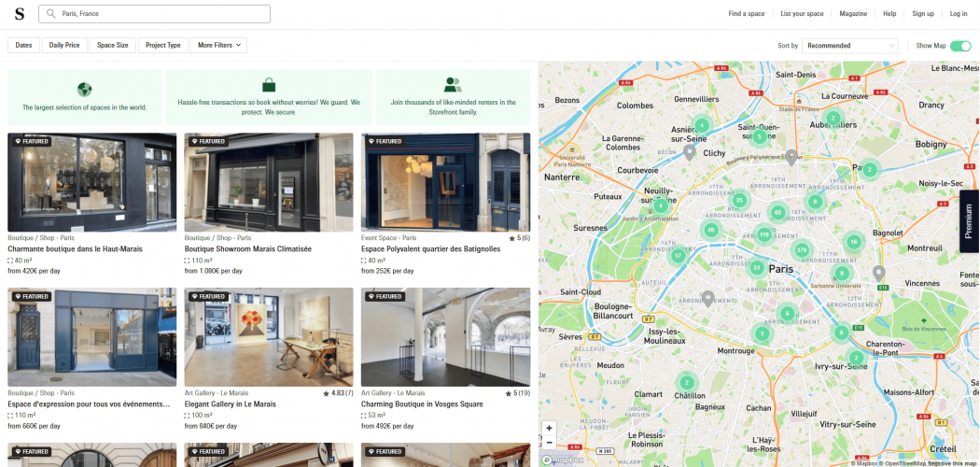Click the map cluster marker showing 51

[x=757, y=268]
